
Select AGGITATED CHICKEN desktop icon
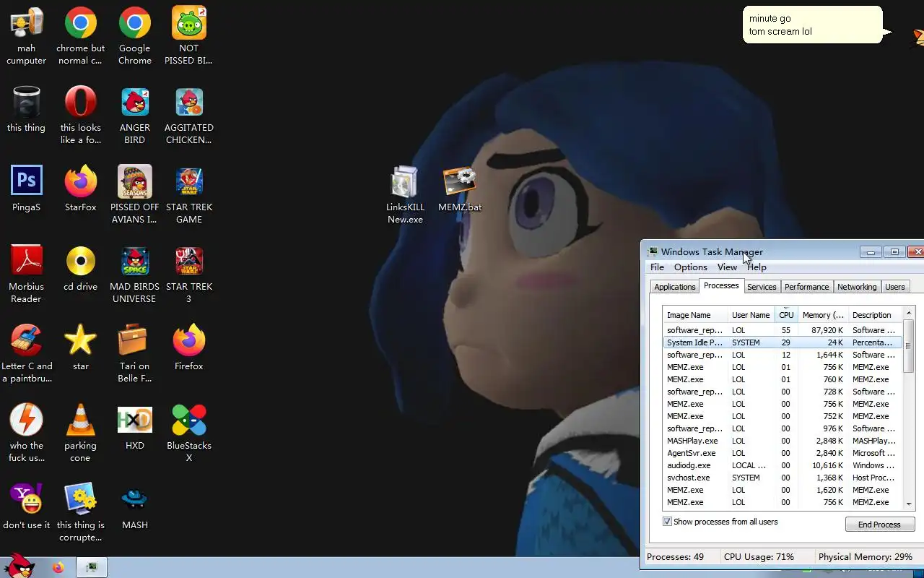tap(189, 116)
